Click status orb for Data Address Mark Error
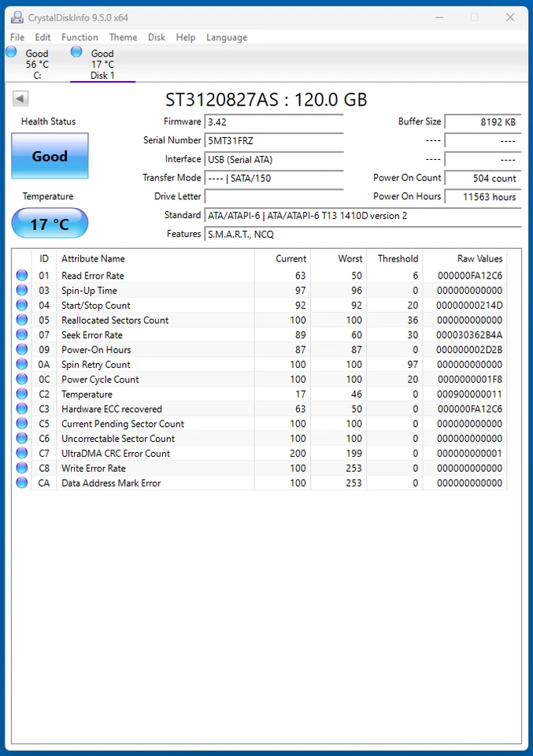This screenshot has width=533, height=756. coord(22,483)
